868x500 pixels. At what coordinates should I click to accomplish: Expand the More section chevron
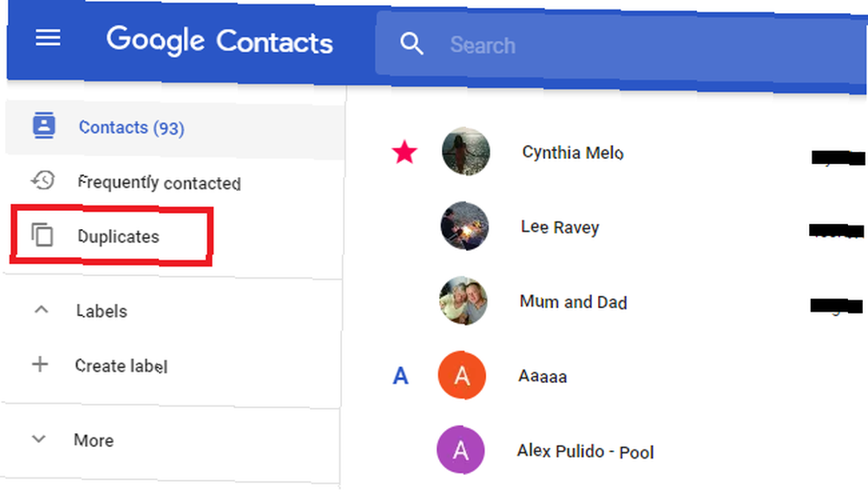[39, 439]
